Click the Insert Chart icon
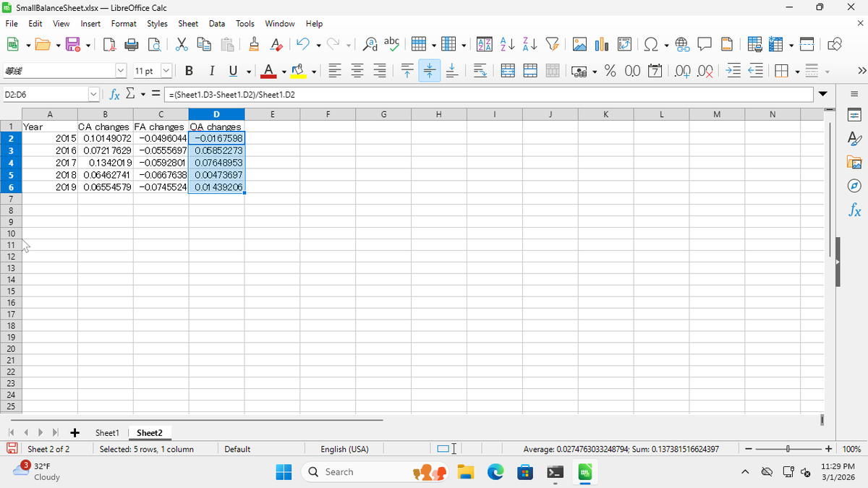Viewport: 868px width, 488px height. [x=601, y=45]
